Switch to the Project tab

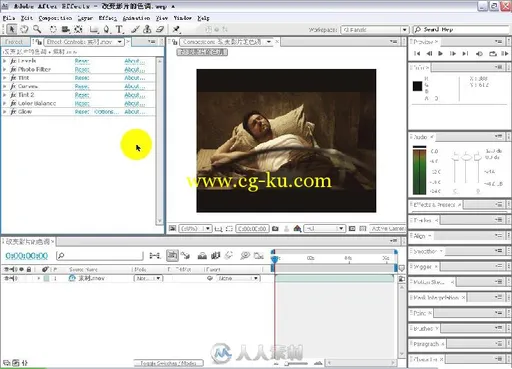coord(15,42)
